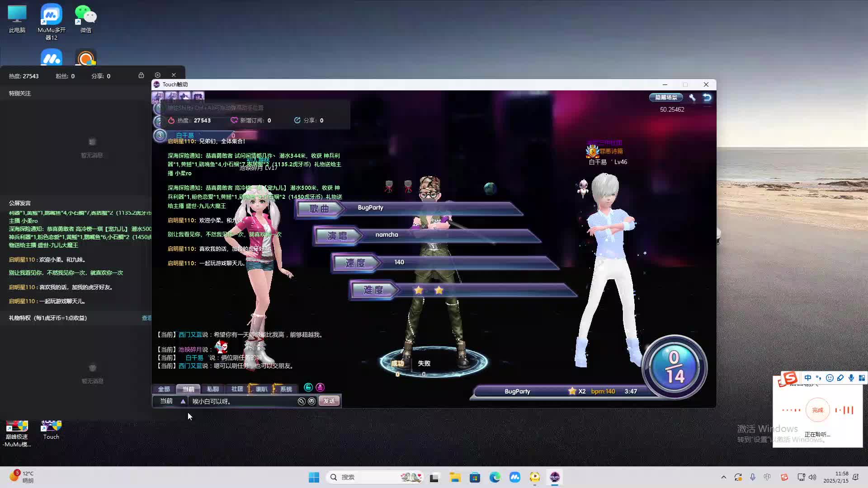Click the settings gear icon on stream panel
868x488 pixels.
[x=157, y=75]
